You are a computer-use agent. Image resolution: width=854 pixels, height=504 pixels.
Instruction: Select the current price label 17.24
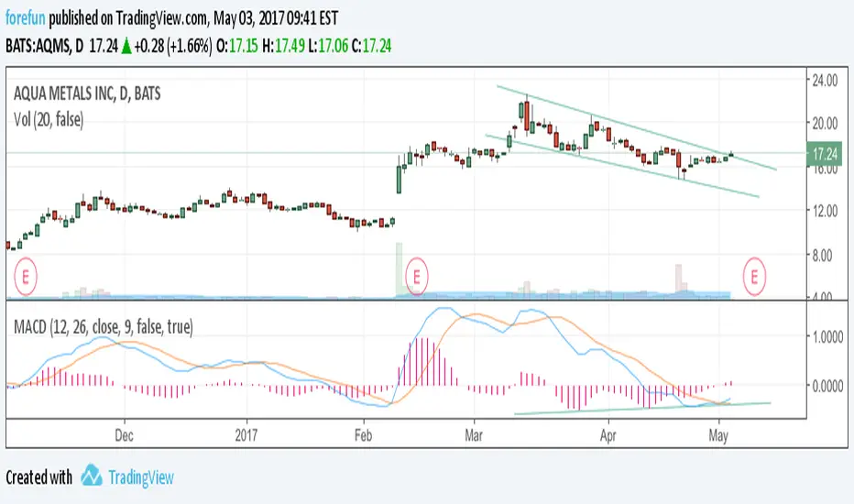tap(825, 154)
